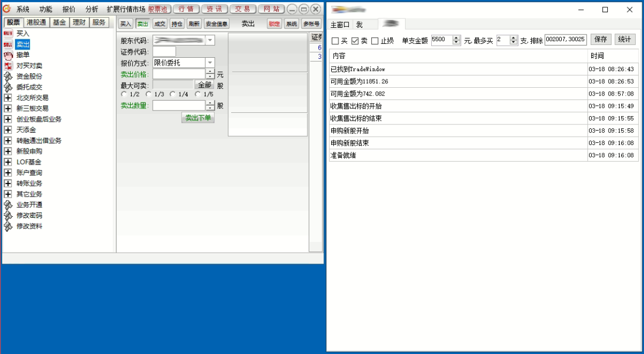The width and height of the screenshot is (644, 354).
Task: Open the 系统 menu
Action: tap(23, 9)
